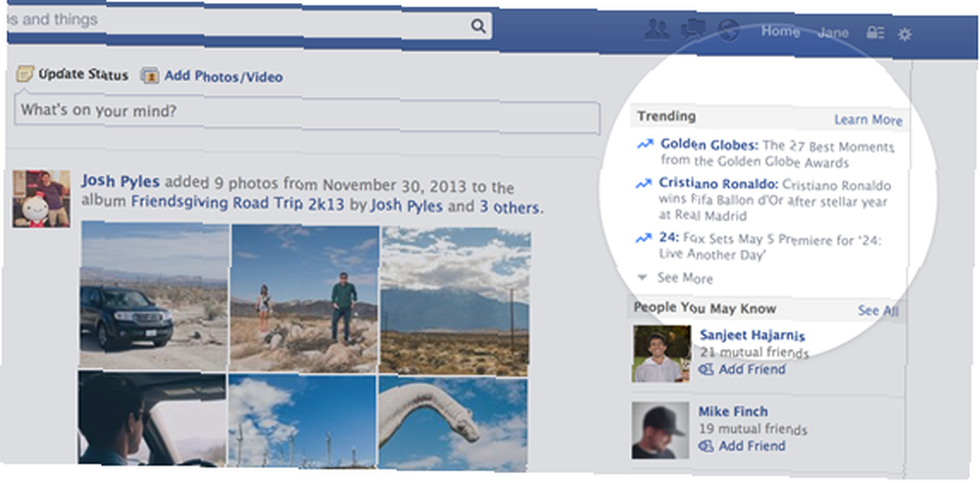The height and width of the screenshot is (483, 980).
Task: Open the mountain landscape photo
Action: click(x=455, y=301)
